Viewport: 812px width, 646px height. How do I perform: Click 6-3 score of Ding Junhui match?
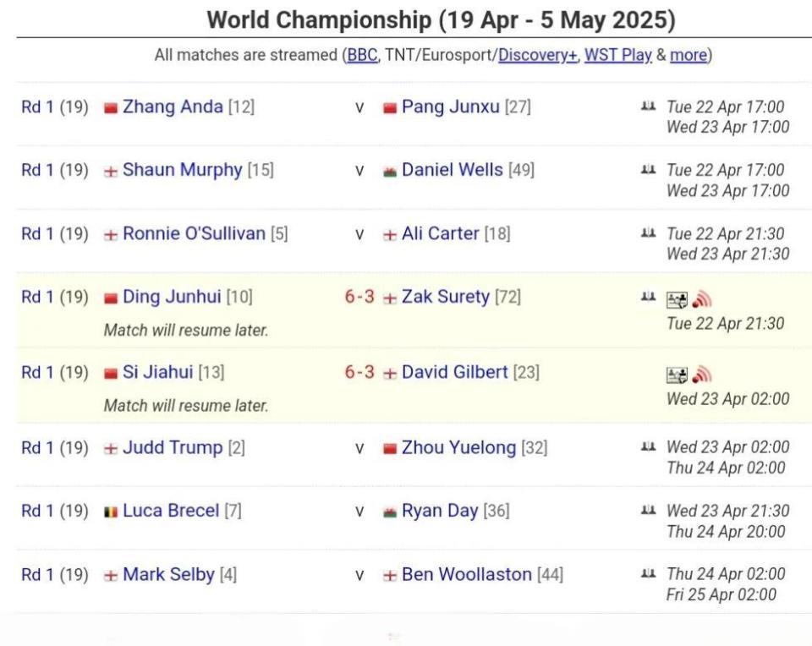359,297
